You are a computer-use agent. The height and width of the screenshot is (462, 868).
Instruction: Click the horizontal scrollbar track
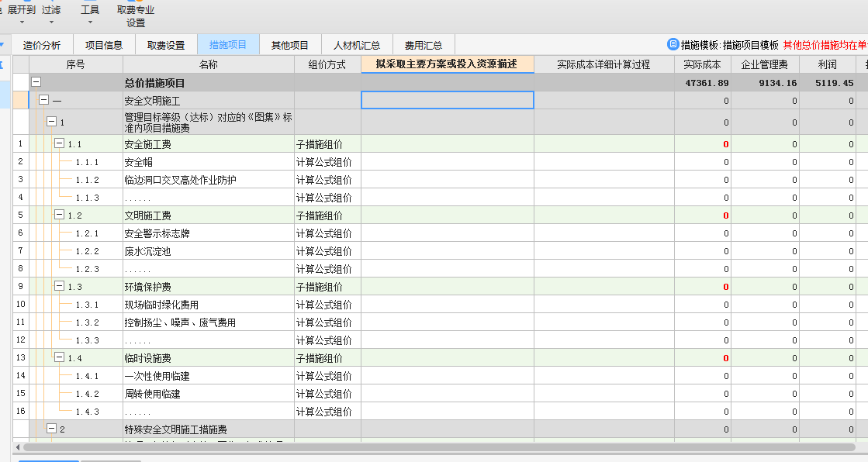440,447
